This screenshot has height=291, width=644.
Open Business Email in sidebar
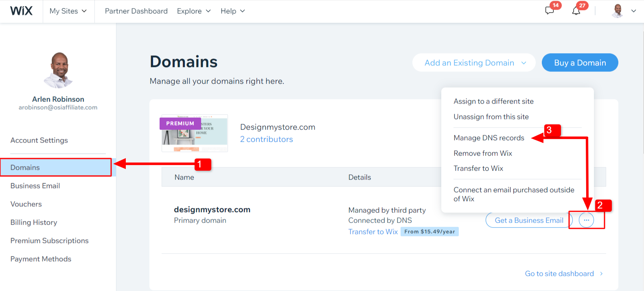(35, 186)
